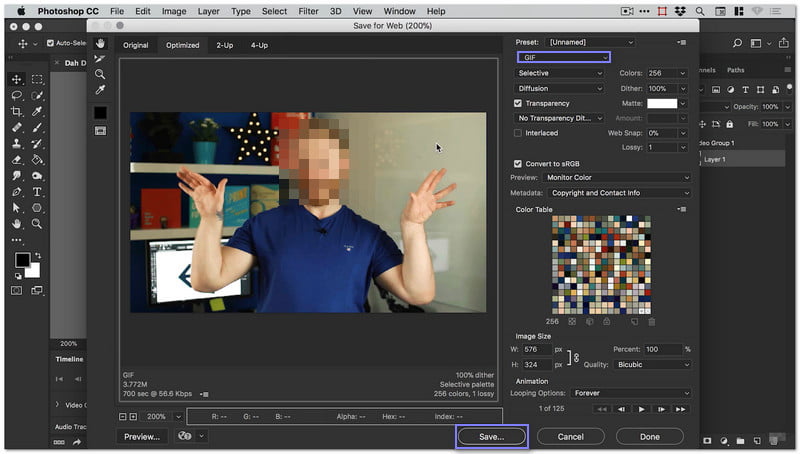Select the Paint Bucket tool
The image size is (800, 454).
tap(37, 160)
